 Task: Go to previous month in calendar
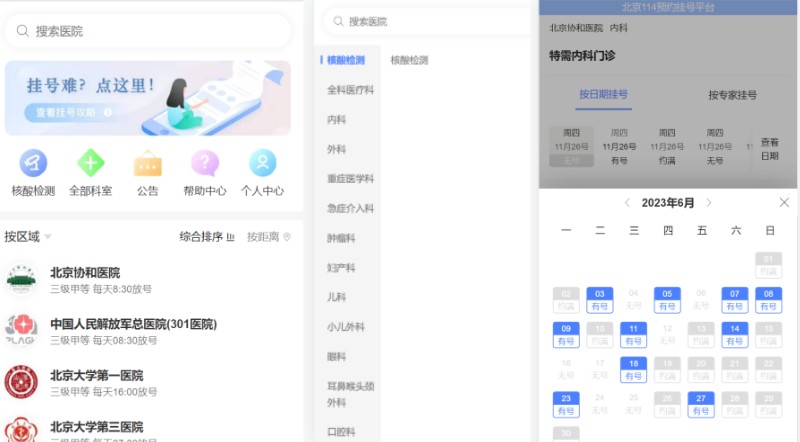pyautogui.click(x=627, y=203)
